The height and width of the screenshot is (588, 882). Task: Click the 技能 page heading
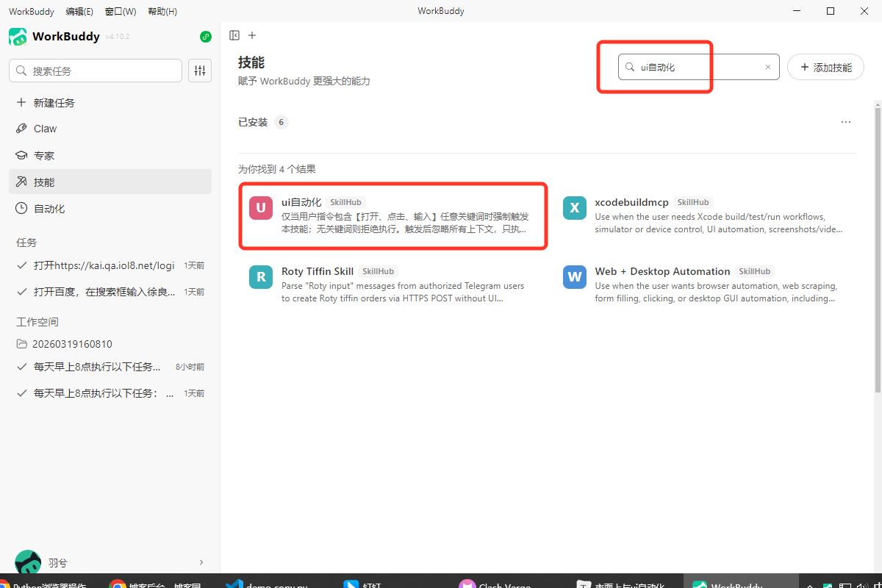[x=251, y=62]
